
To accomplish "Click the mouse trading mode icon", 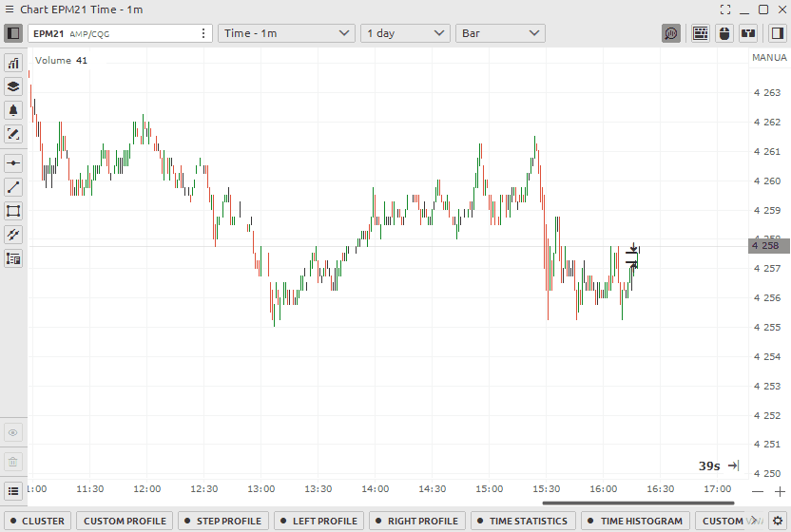I will (724, 33).
